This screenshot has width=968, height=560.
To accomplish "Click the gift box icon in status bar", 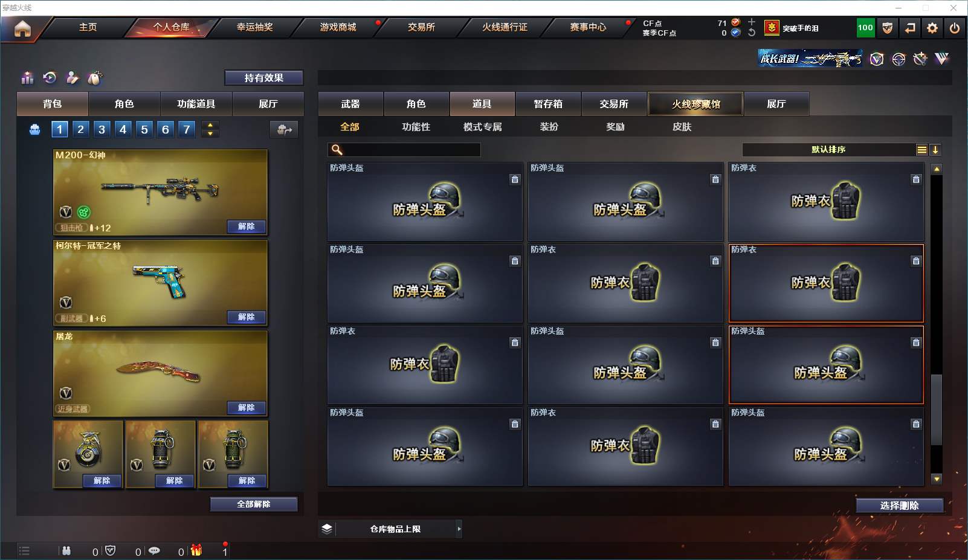I will click(x=196, y=550).
